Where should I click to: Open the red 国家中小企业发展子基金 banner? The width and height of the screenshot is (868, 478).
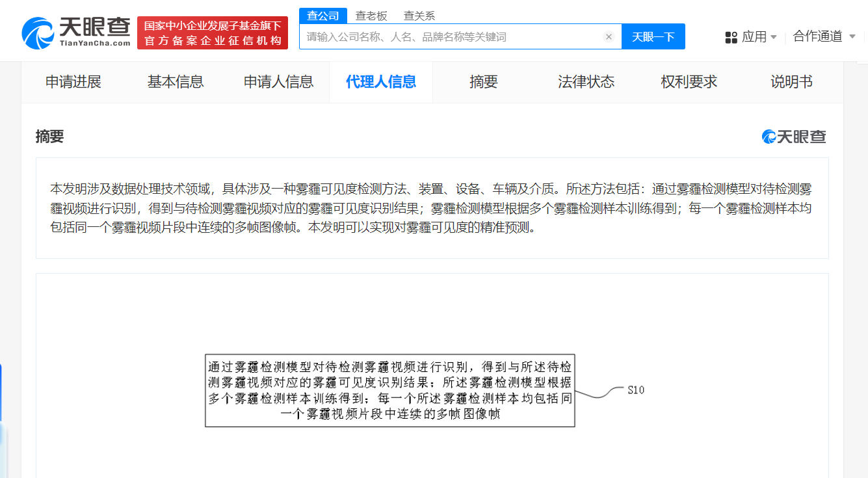(213, 33)
